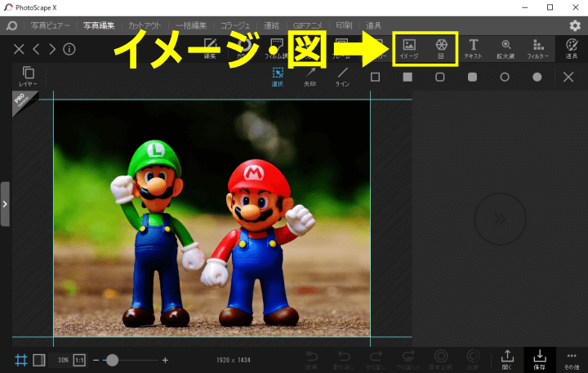Image resolution: width=588 pixels, height=373 pixels.
Task: Close the shape tools row with X
Action: 568,78
